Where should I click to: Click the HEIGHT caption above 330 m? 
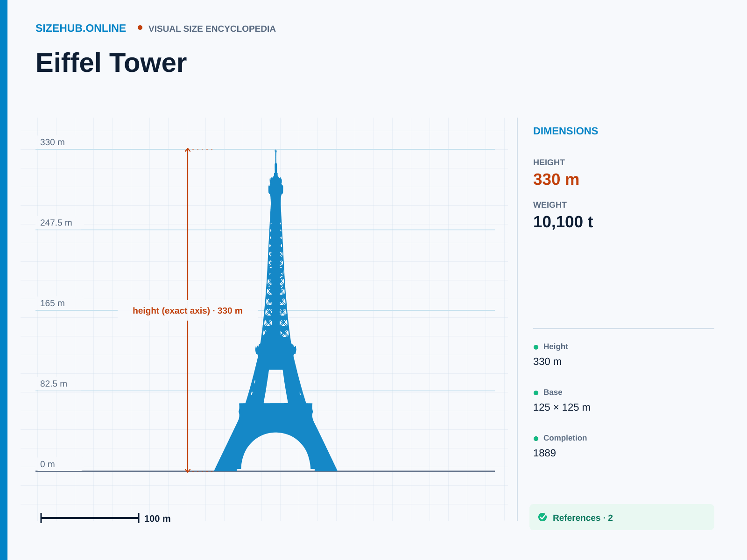click(x=549, y=162)
